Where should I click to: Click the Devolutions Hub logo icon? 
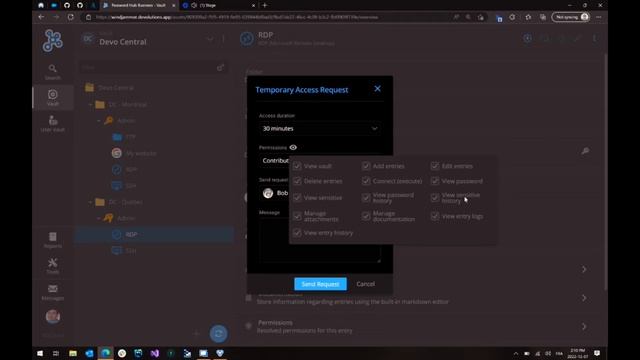(53, 41)
